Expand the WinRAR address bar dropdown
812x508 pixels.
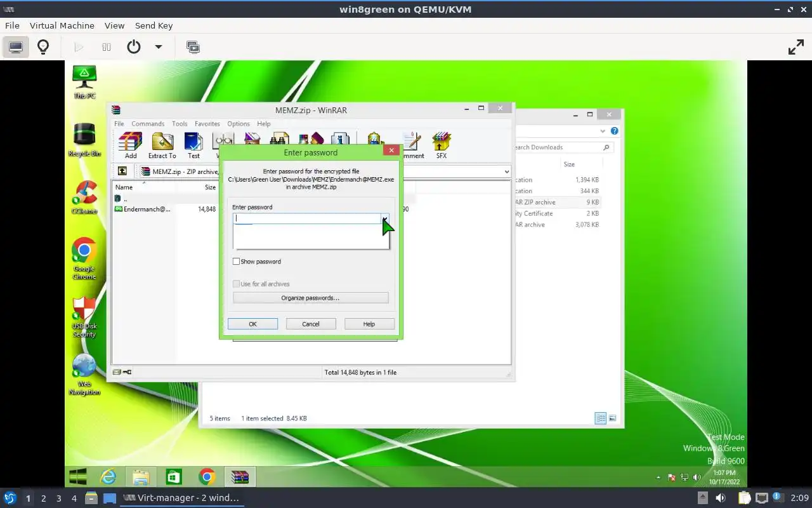click(x=506, y=171)
